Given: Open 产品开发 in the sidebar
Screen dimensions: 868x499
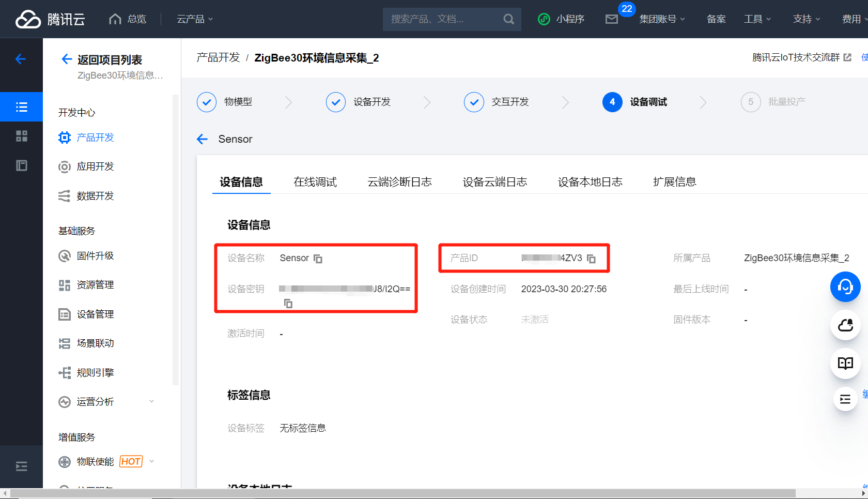Looking at the screenshot, I should click(95, 138).
